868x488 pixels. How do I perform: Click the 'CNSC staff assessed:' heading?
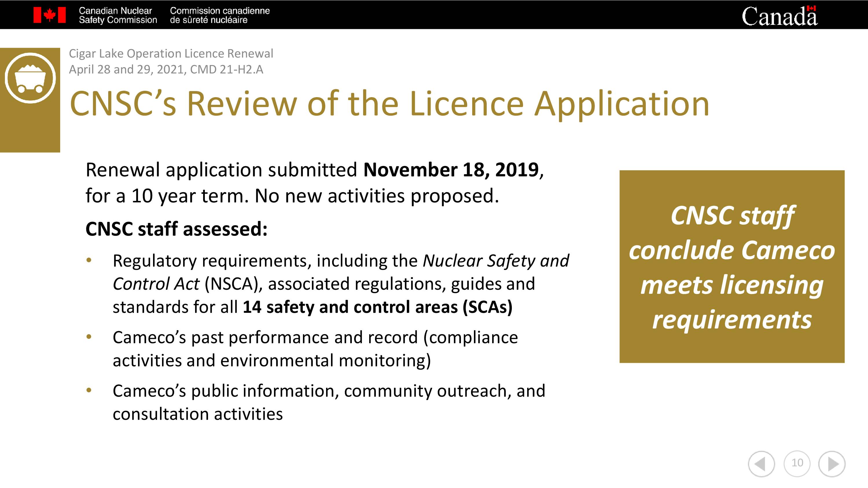tap(176, 229)
